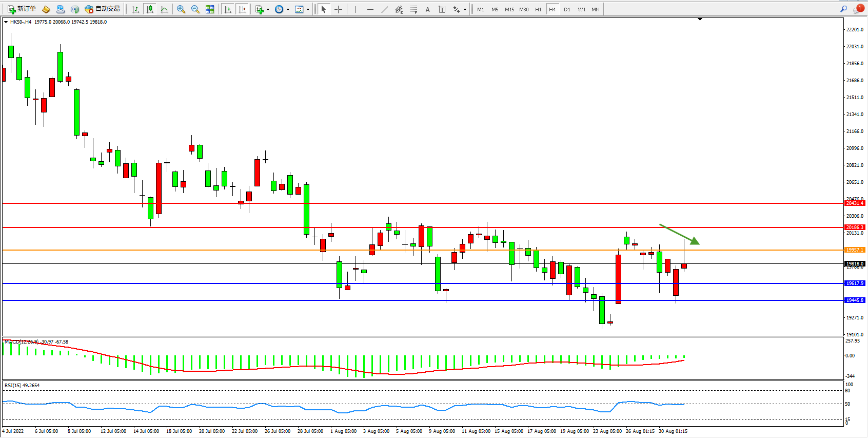Switch timeframe to D1
The height and width of the screenshot is (438, 868).
(x=567, y=9)
